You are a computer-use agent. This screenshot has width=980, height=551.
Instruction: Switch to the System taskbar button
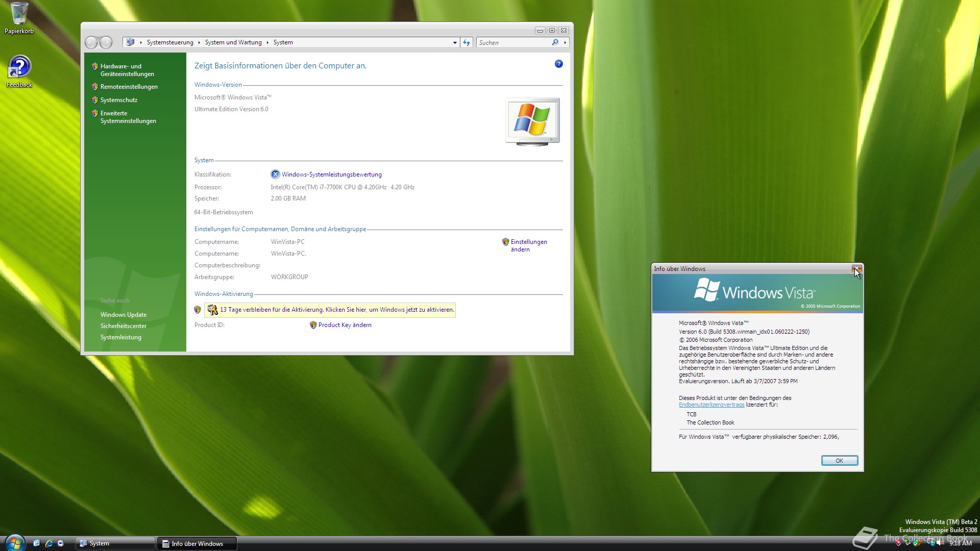click(115, 543)
